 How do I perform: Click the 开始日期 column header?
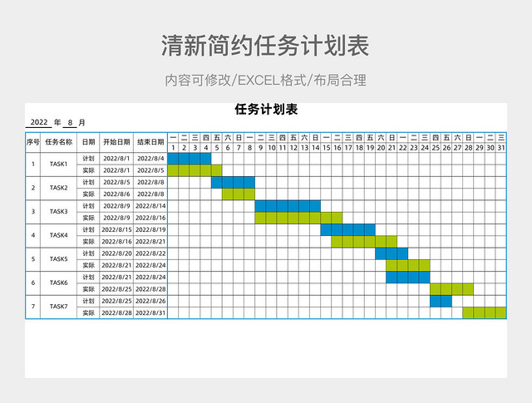[116, 142]
